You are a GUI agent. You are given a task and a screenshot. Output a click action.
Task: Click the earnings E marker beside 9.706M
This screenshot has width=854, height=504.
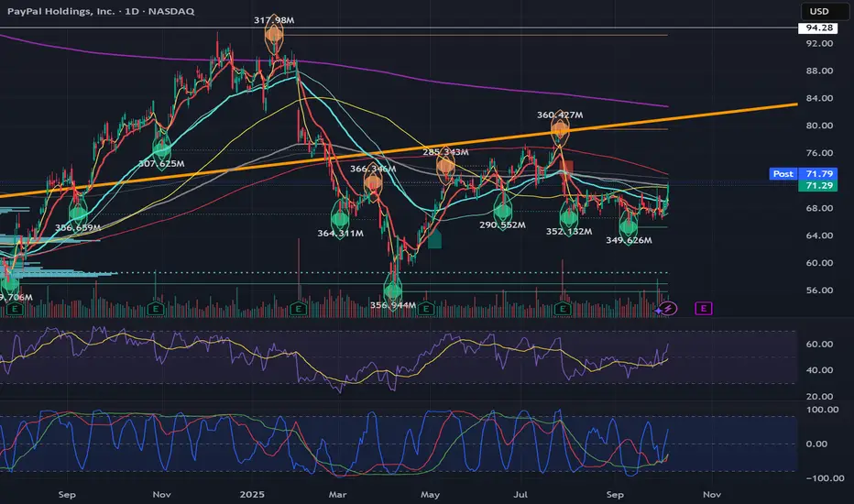pos(16,310)
